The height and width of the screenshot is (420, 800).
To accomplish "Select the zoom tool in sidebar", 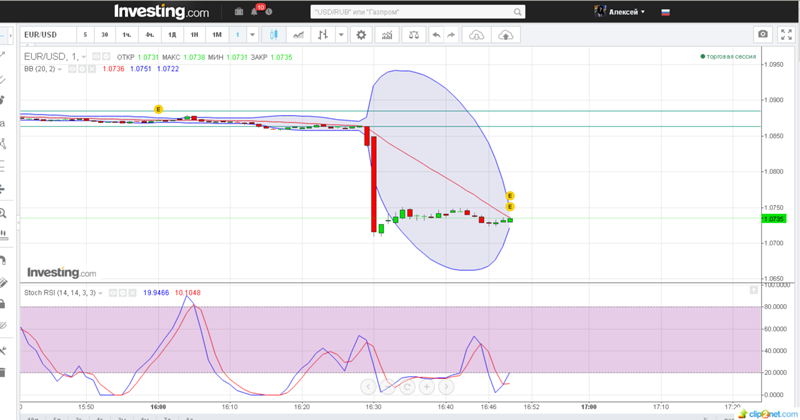I will (x=3, y=213).
